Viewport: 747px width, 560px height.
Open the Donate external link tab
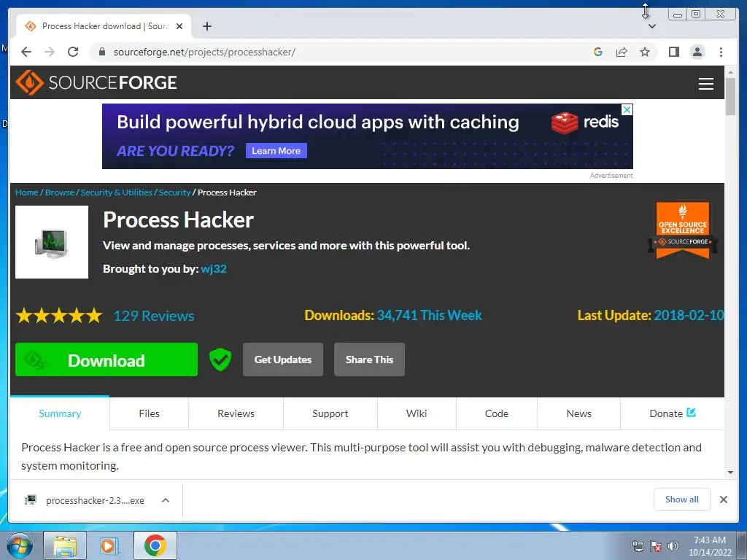(x=672, y=413)
